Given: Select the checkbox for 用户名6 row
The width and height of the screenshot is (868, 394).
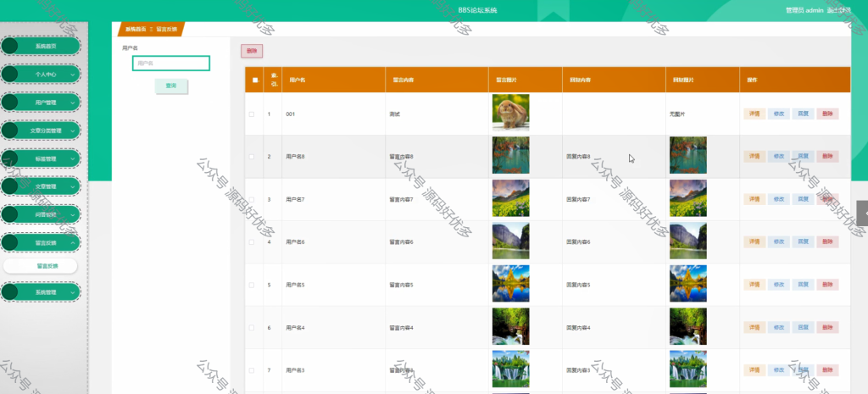Looking at the screenshot, I should (251, 241).
